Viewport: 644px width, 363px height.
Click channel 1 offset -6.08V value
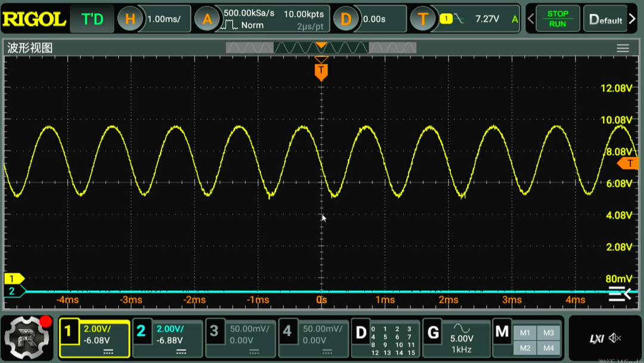pos(97,340)
